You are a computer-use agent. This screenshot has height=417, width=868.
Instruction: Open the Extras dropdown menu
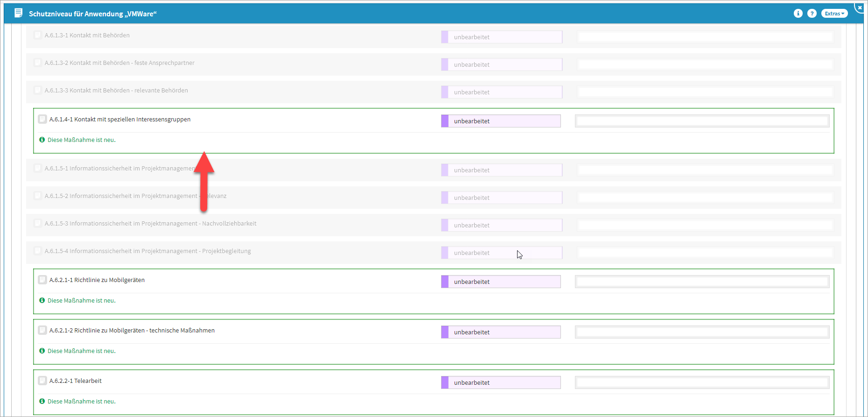834,14
